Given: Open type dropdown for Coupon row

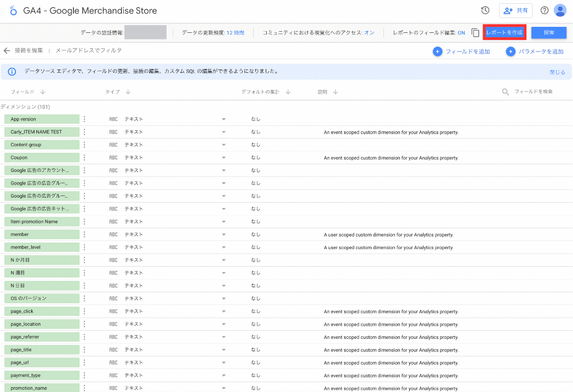Looking at the screenshot, I should (224, 158).
